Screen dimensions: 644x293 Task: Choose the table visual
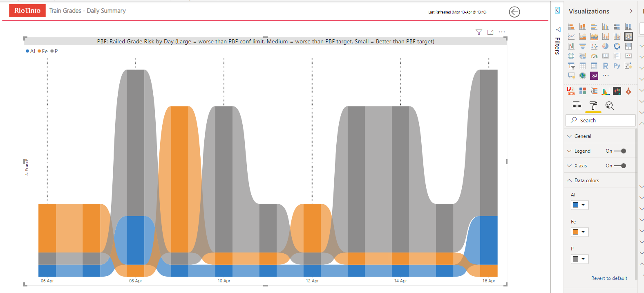(583, 66)
